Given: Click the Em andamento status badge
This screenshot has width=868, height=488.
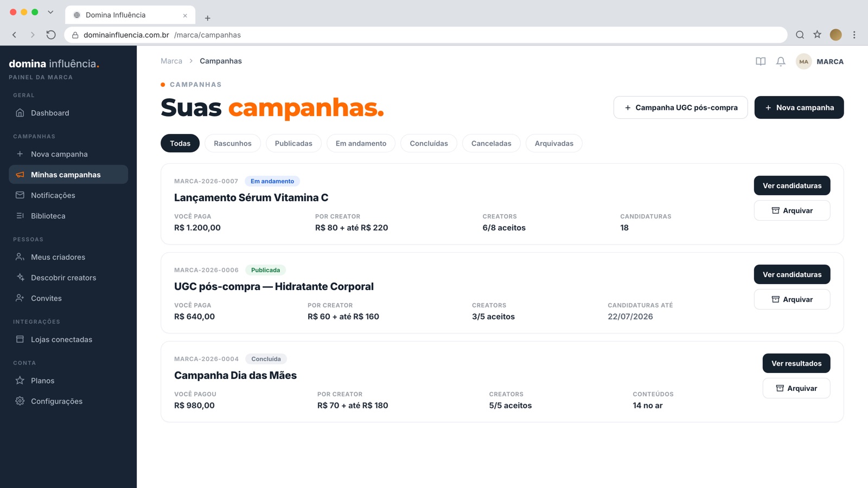Looking at the screenshot, I should [x=272, y=181].
